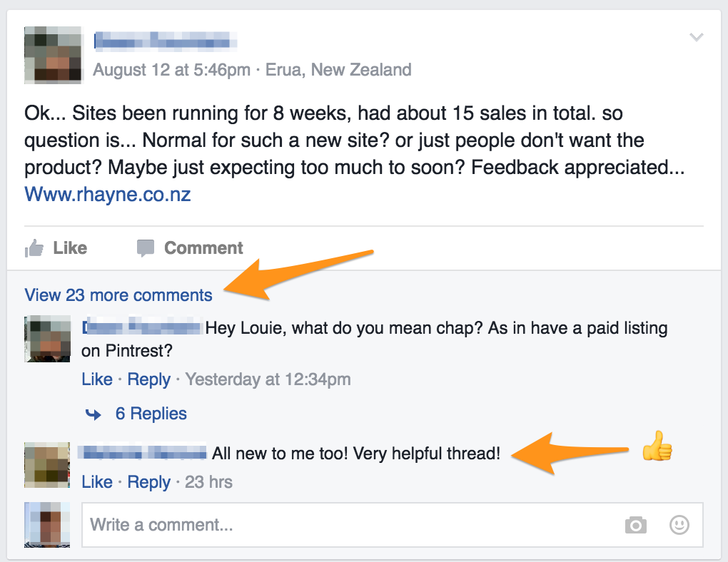Screen dimensions: 728x562
Task: Click the post thumbs-up Like icon
Action: click(34, 248)
